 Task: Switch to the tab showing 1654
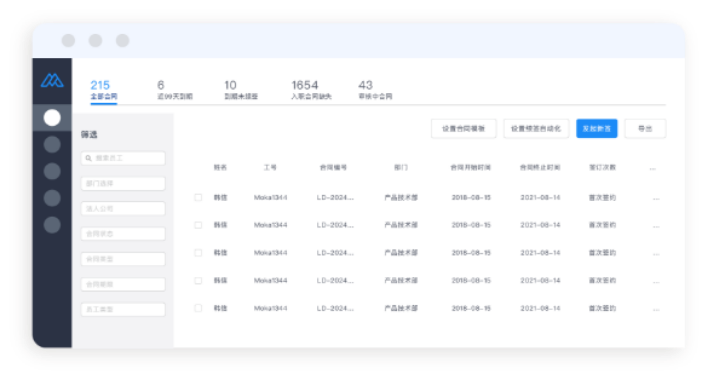tap(311, 90)
